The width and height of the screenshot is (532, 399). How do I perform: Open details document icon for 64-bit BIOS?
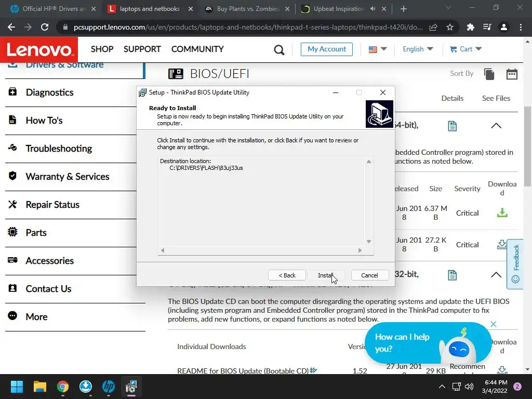click(x=453, y=126)
